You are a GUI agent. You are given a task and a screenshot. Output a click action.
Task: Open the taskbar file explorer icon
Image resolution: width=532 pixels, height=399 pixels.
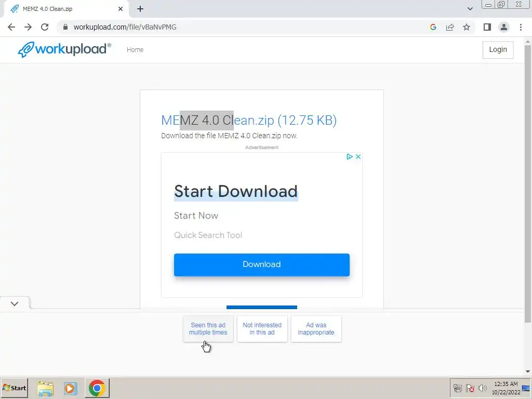45,388
